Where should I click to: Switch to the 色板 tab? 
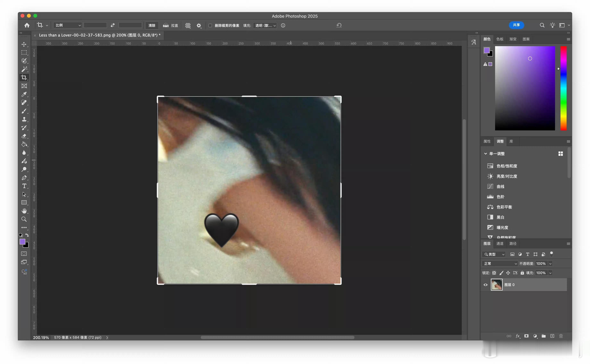(500, 39)
